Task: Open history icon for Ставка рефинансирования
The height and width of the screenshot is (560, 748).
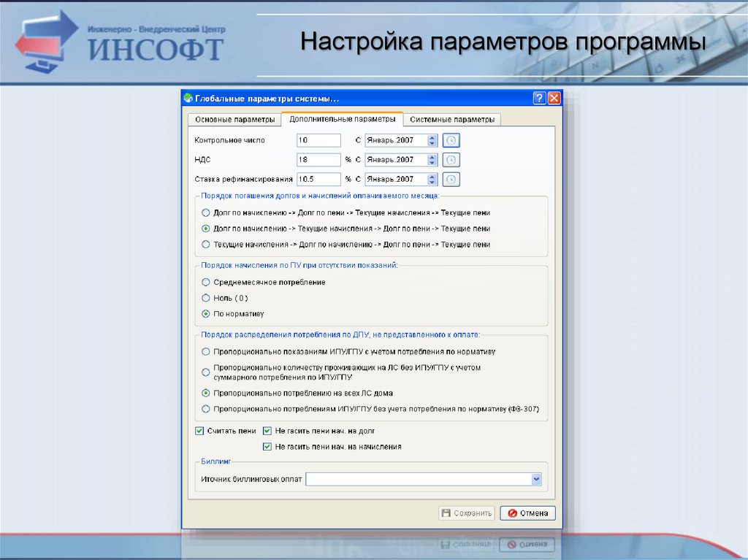Action: 452,179
